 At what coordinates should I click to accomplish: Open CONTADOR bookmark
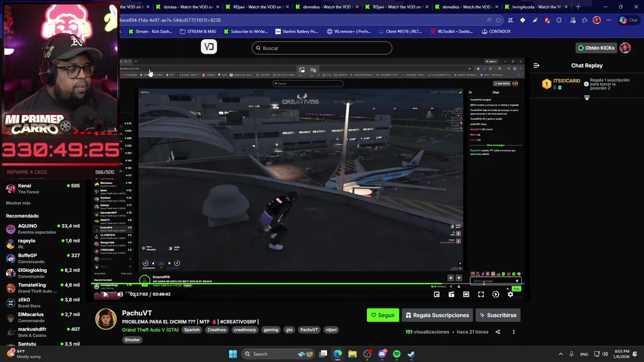(x=496, y=31)
